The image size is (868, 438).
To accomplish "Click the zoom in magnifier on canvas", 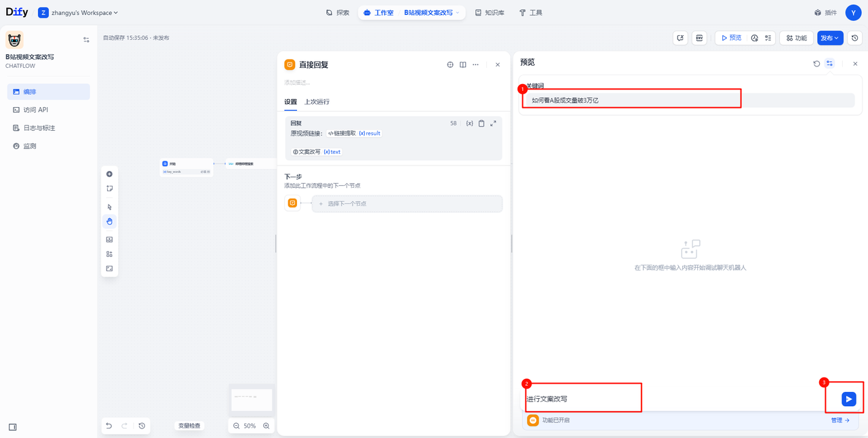I will (x=267, y=426).
